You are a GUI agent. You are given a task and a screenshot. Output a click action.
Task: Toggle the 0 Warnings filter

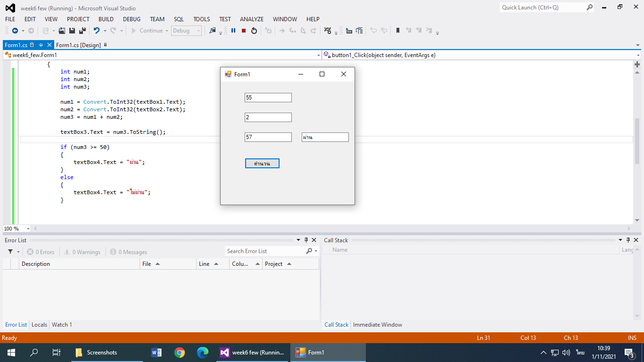point(83,252)
